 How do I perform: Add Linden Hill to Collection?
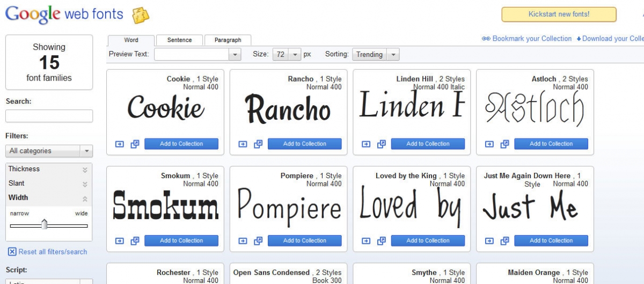[x=428, y=144]
